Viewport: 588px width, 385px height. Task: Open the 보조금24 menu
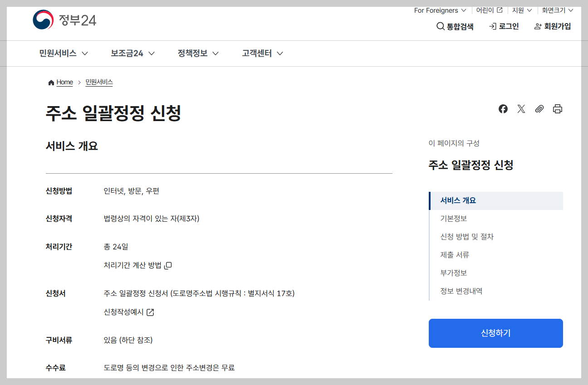tap(133, 54)
